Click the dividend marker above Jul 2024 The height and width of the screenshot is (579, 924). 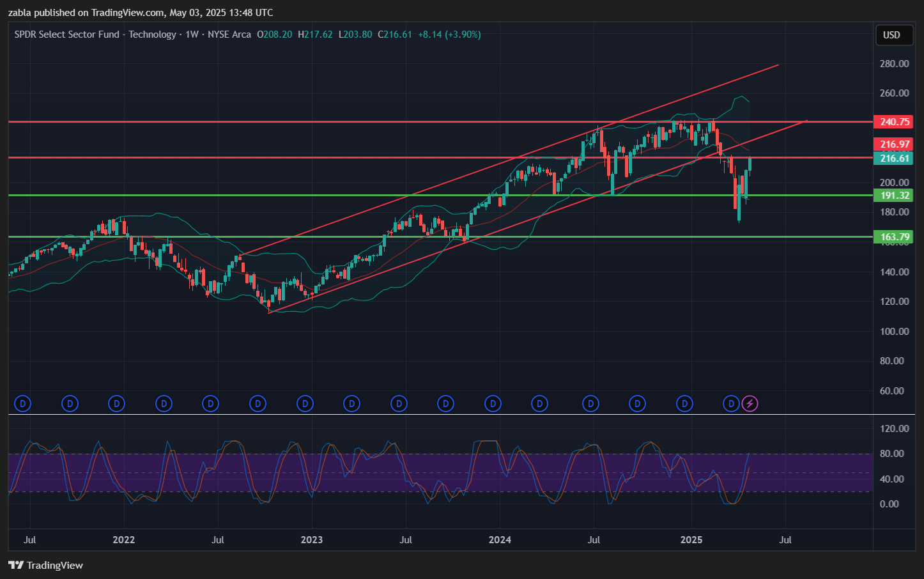pyautogui.click(x=590, y=403)
